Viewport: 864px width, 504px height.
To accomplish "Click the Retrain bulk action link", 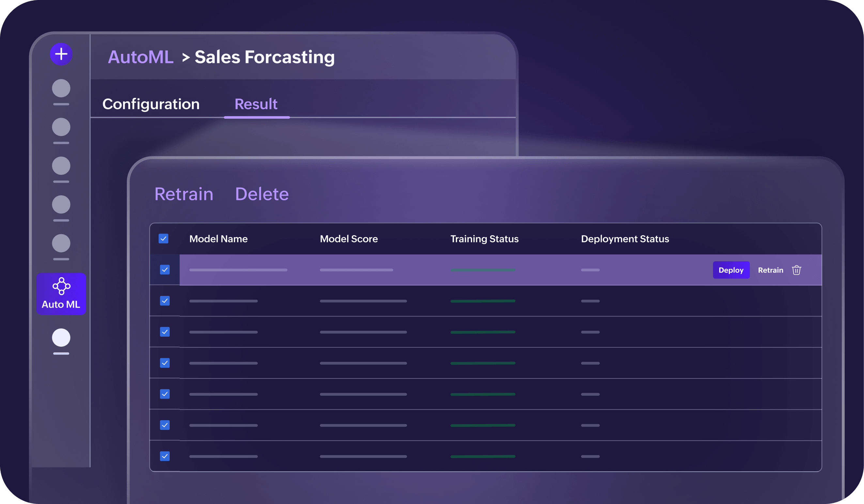I will 184,194.
